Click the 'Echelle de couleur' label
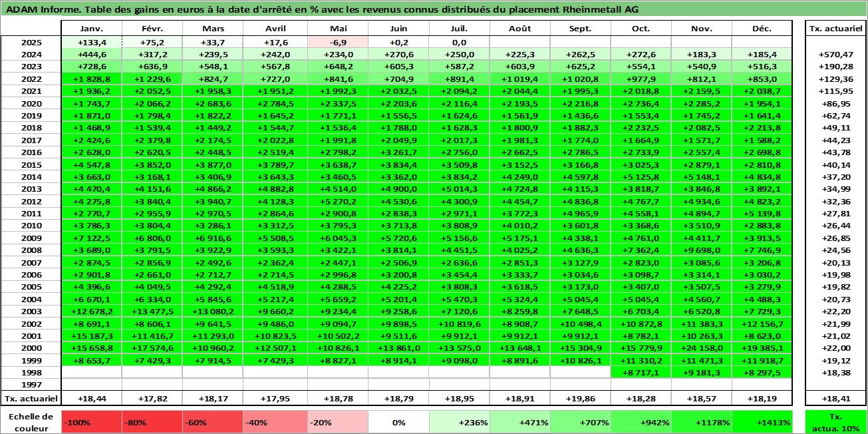The height and width of the screenshot is (434, 868). 30,421
